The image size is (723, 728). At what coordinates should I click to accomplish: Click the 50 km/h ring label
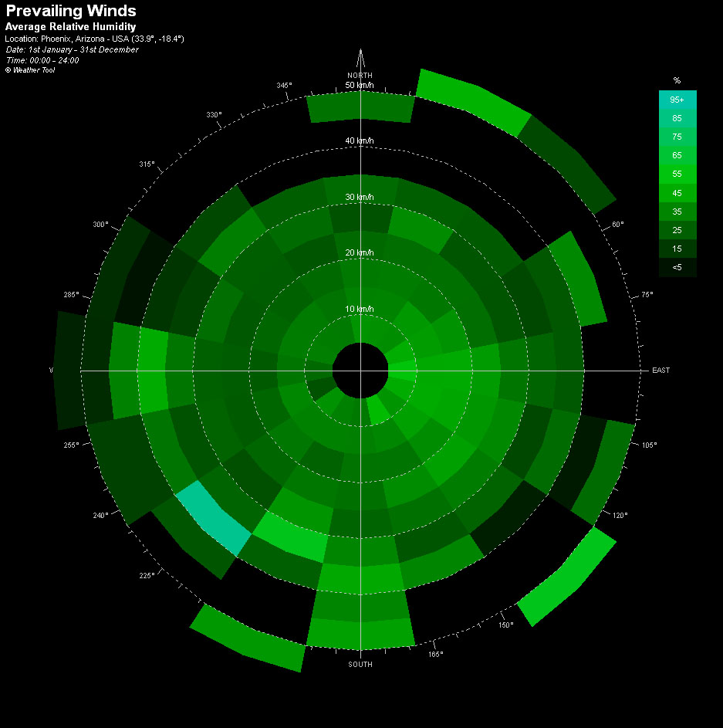coord(360,85)
